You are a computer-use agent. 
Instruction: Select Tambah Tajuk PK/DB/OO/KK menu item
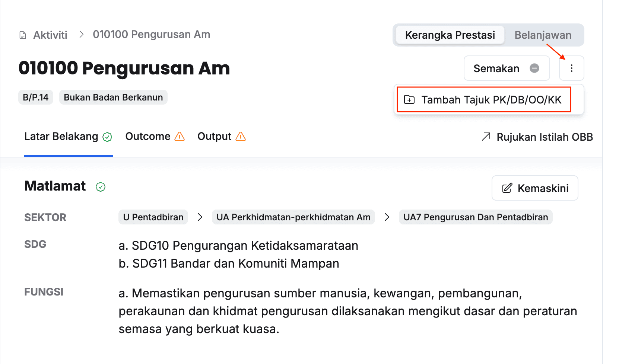pyautogui.click(x=491, y=100)
